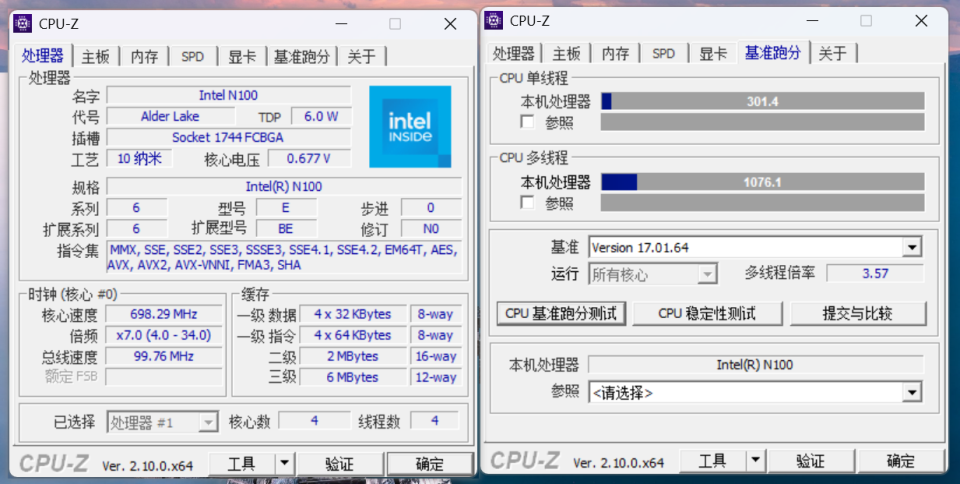Switch to 主板 tab in left window
Screen dimensions: 960x484
coord(96,57)
